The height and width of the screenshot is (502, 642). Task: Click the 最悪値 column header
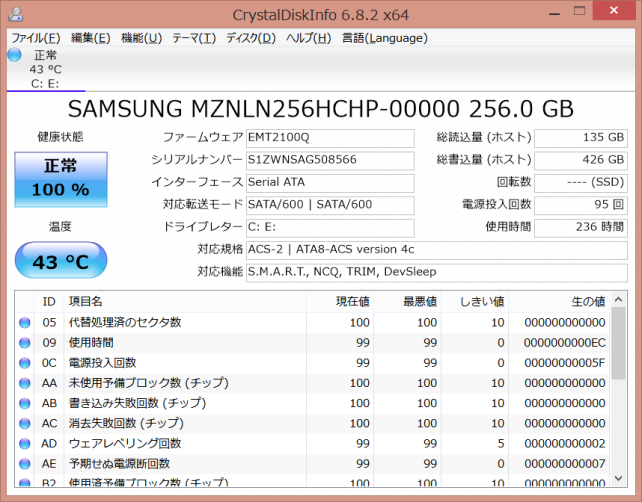(407, 302)
